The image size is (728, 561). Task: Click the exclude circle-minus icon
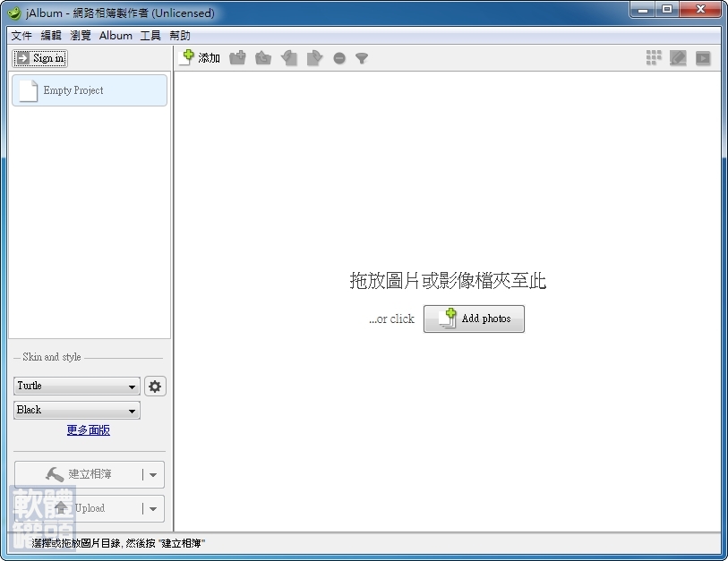pos(339,58)
